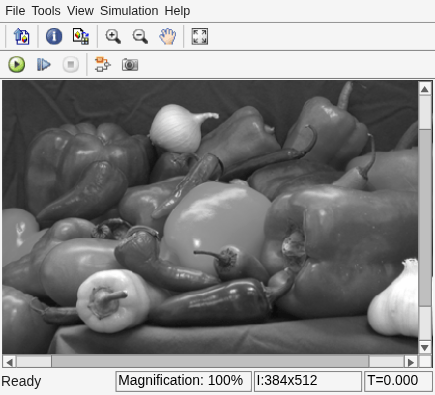This screenshot has height=395, width=435.
Task: Open the File menu
Action: click(15, 11)
